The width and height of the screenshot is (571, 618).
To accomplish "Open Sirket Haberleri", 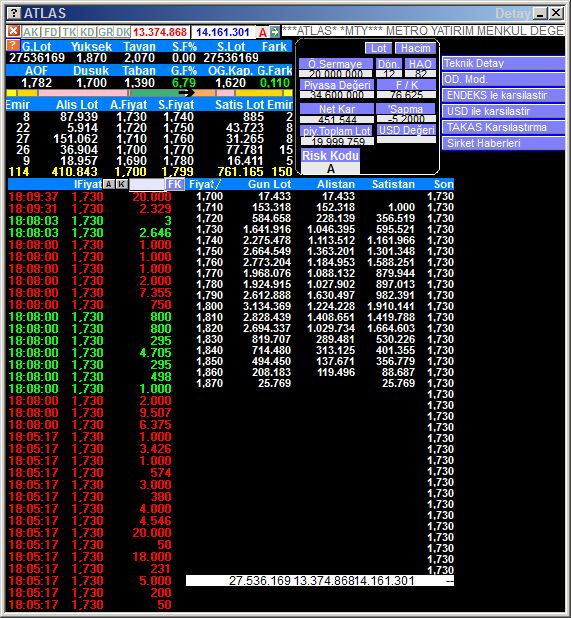I will (x=503, y=143).
